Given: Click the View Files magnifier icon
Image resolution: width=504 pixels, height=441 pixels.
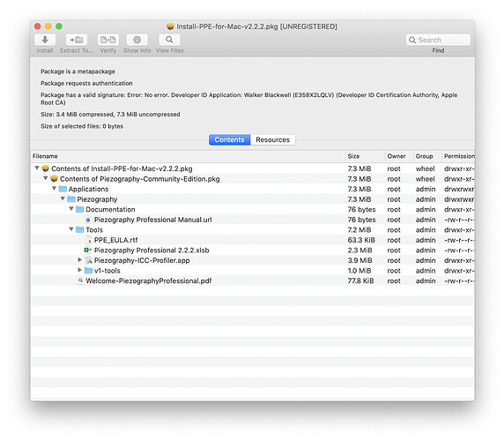Looking at the screenshot, I should pos(169,40).
